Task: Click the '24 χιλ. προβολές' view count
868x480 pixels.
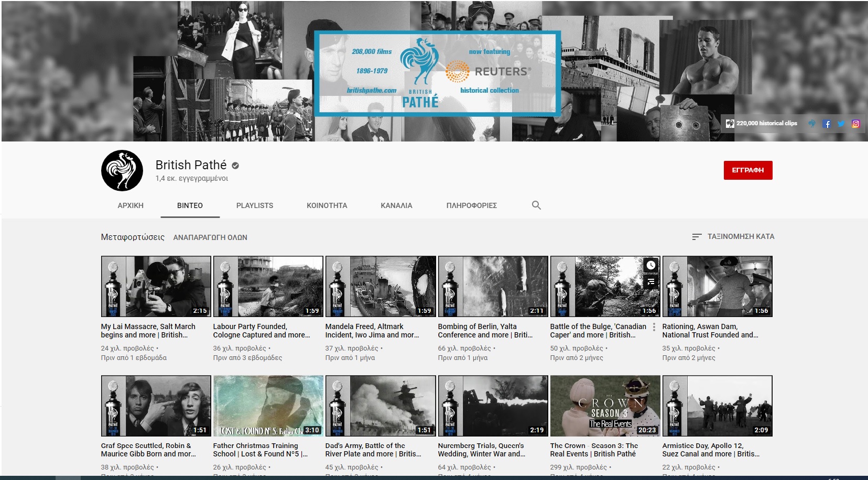Action: tap(127, 348)
